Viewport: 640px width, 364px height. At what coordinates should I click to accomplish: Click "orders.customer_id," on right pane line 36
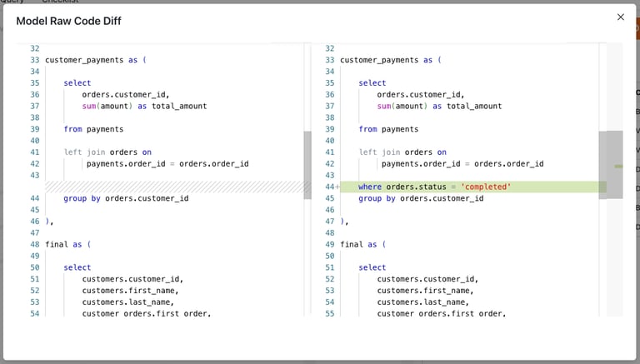click(x=421, y=95)
